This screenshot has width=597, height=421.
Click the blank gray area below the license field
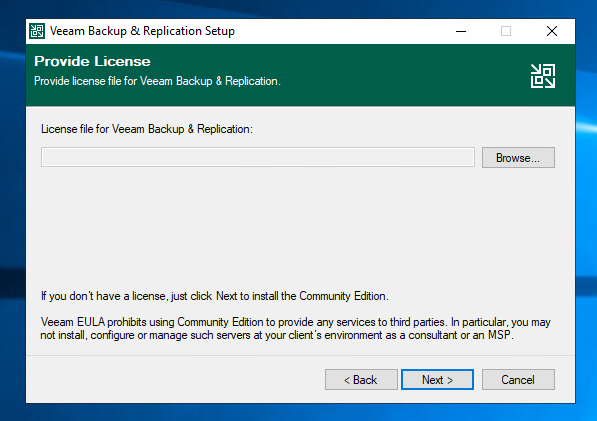tap(297, 228)
